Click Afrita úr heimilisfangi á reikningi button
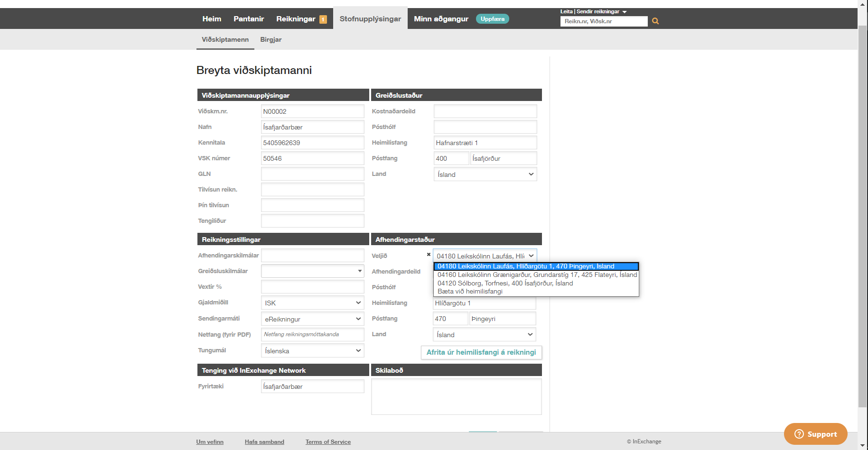Viewport: 868px width, 450px height. 481,352
